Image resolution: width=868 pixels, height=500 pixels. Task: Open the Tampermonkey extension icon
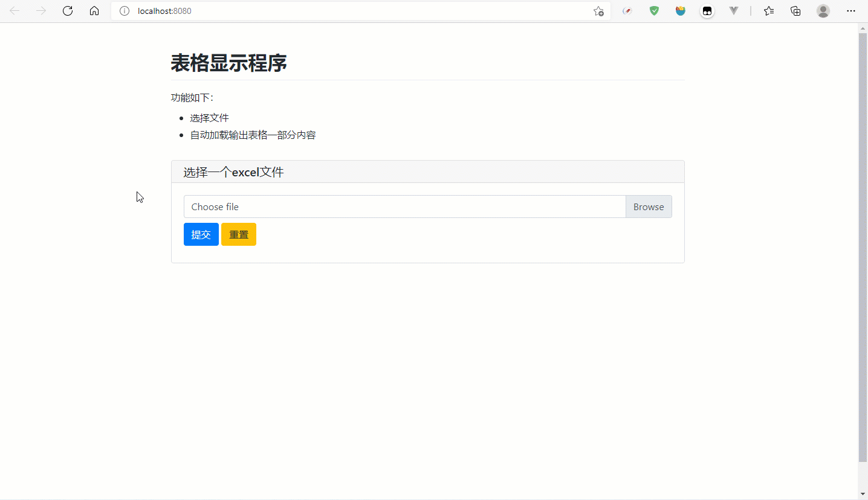click(x=707, y=11)
